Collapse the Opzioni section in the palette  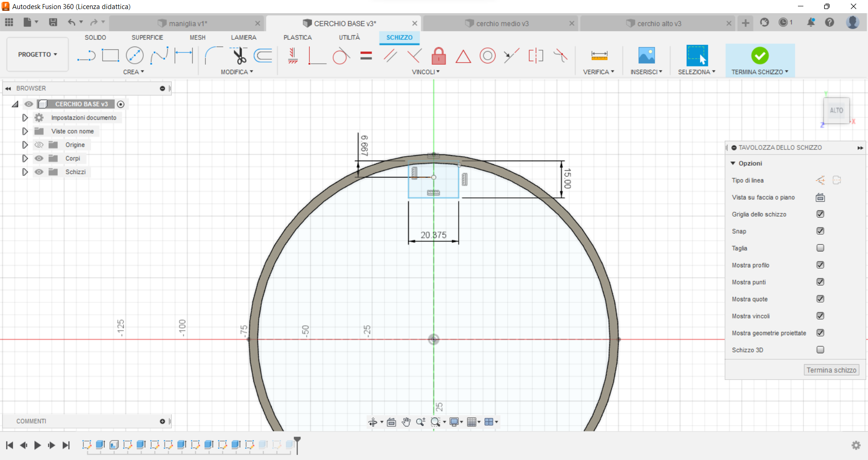734,163
